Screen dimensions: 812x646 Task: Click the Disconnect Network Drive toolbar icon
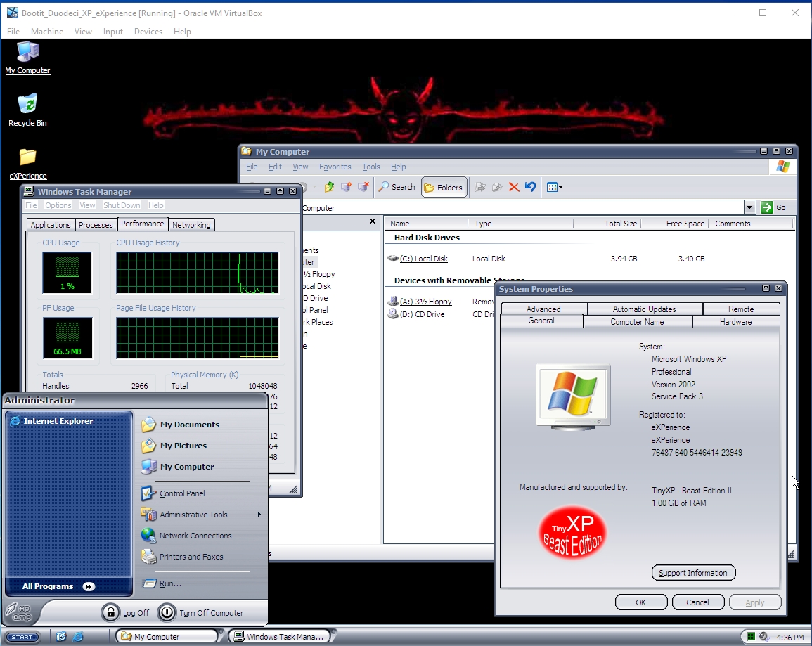[x=363, y=188]
